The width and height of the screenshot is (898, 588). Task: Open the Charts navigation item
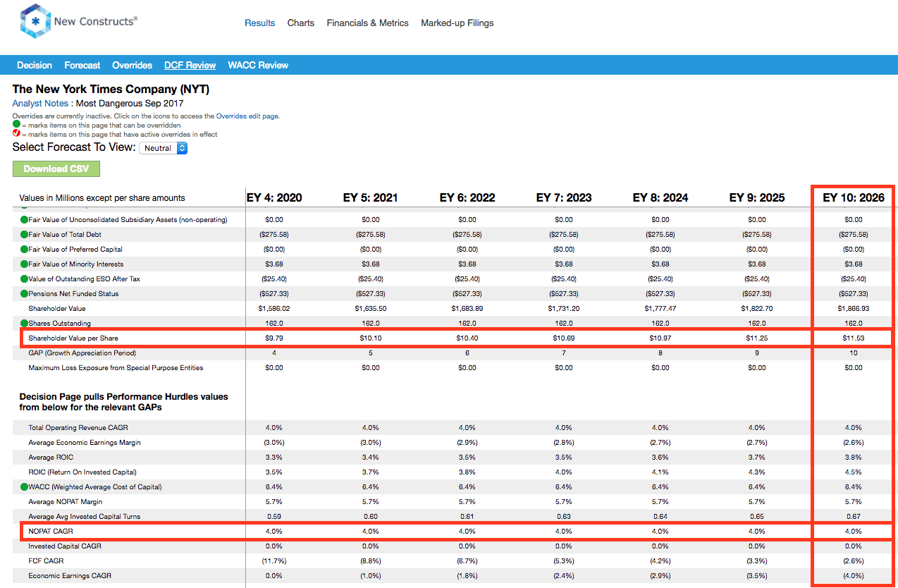pos(301,23)
